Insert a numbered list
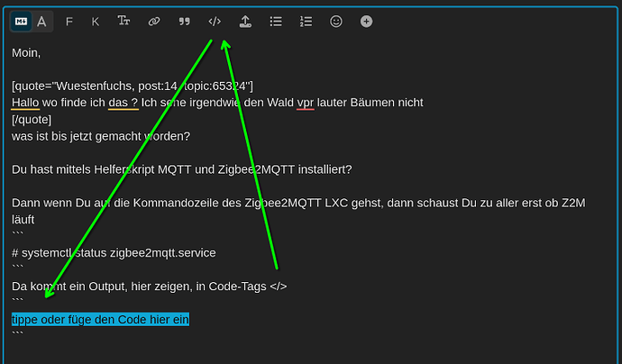 coord(306,22)
